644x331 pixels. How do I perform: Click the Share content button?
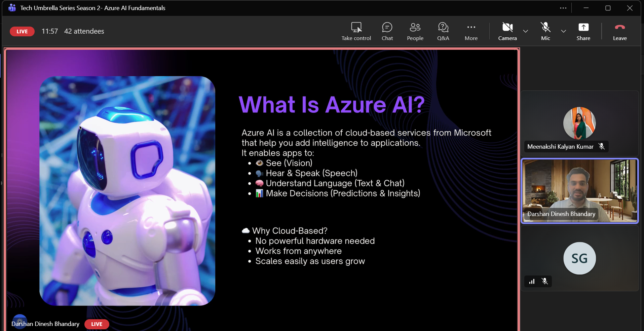click(583, 31)
